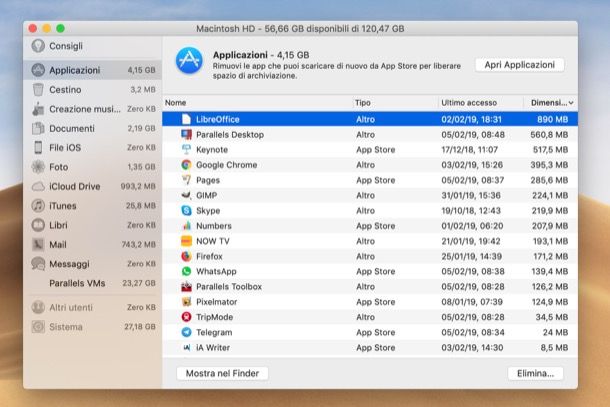610x407 pixels.
Task: Click the iCloud Drive cloud icon
Action: [x=38, y=186]
